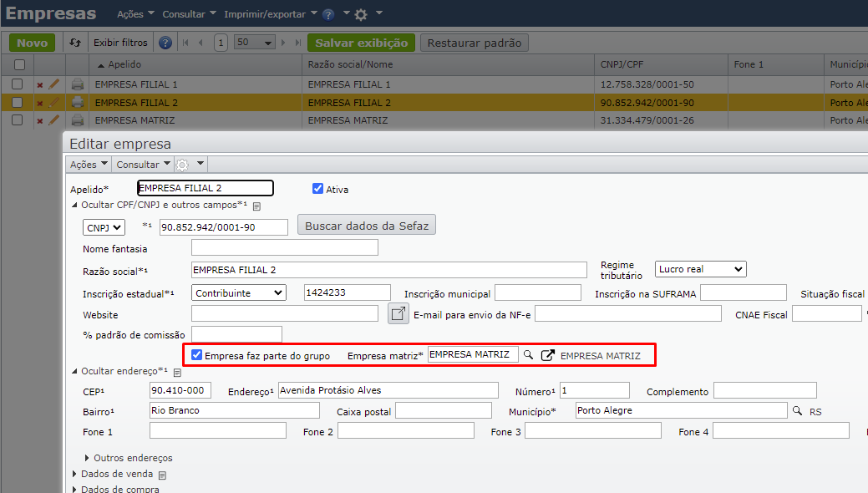Search Município with magnifier icon
Image resolution: width=868 pixels, height=493 pixels.
797,410
